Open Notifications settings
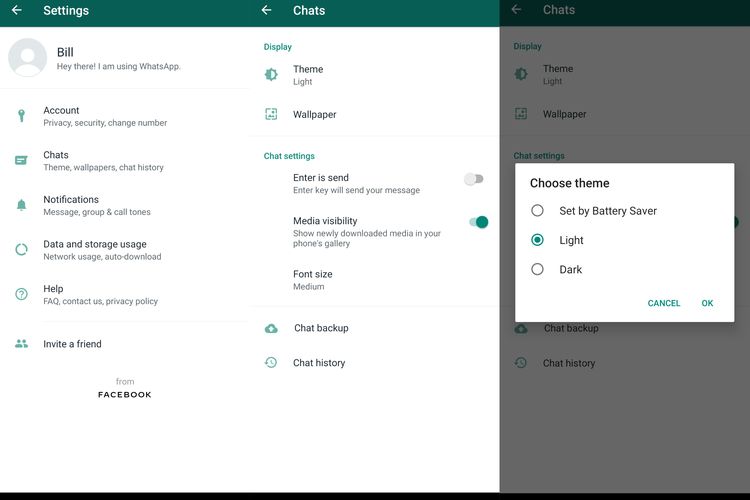Screen dimensions: 750x500 coord(125,205)
